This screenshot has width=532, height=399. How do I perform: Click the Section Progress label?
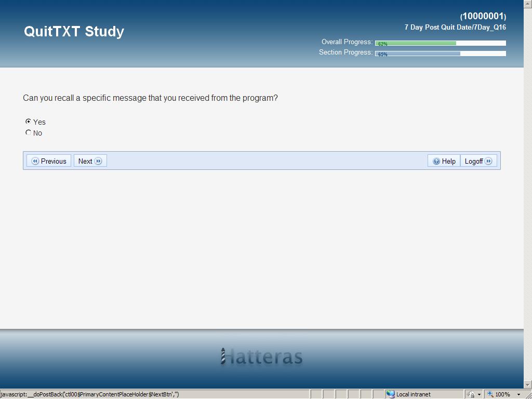(345, 52)
